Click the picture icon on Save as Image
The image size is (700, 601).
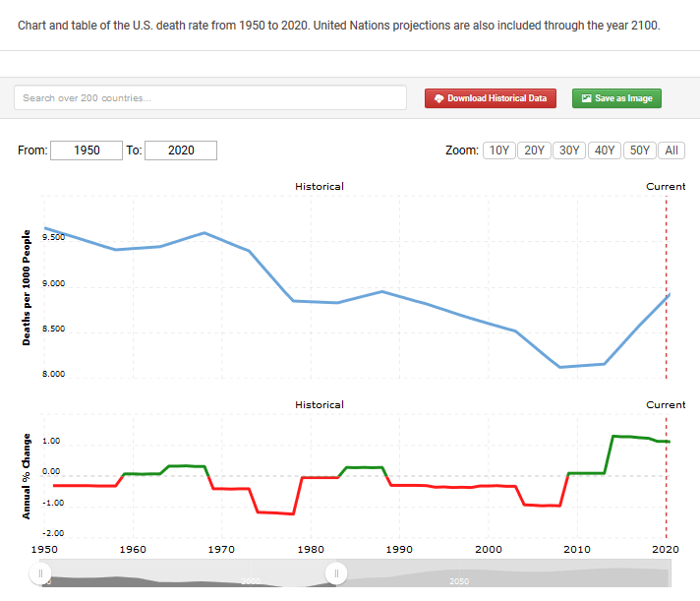coord(586,98)
